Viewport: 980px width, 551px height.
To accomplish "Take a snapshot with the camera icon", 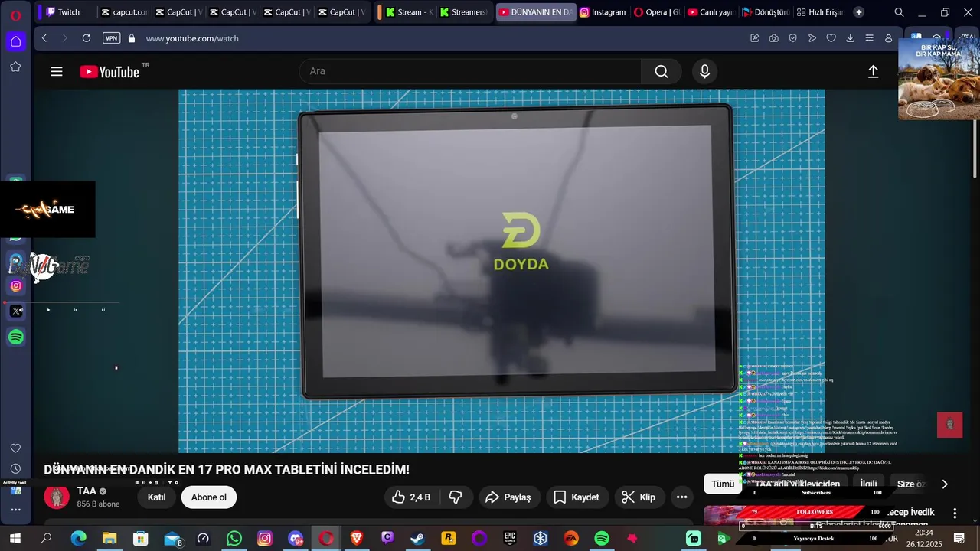I will 774,38.
